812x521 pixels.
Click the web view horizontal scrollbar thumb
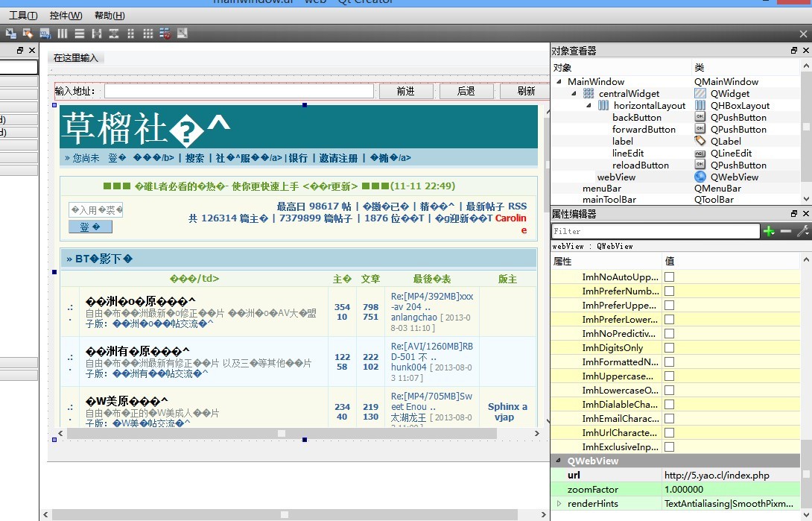point(282,434)
